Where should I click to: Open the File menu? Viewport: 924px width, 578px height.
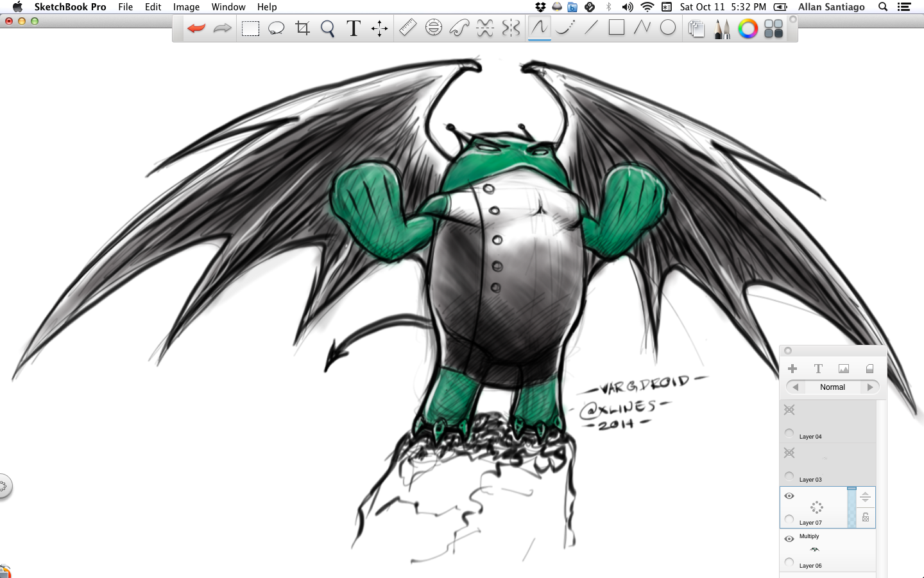tap(125, 7)
